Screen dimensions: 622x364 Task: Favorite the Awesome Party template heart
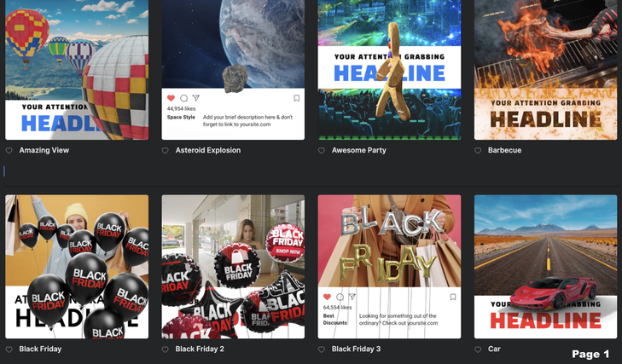pos(322,151)
